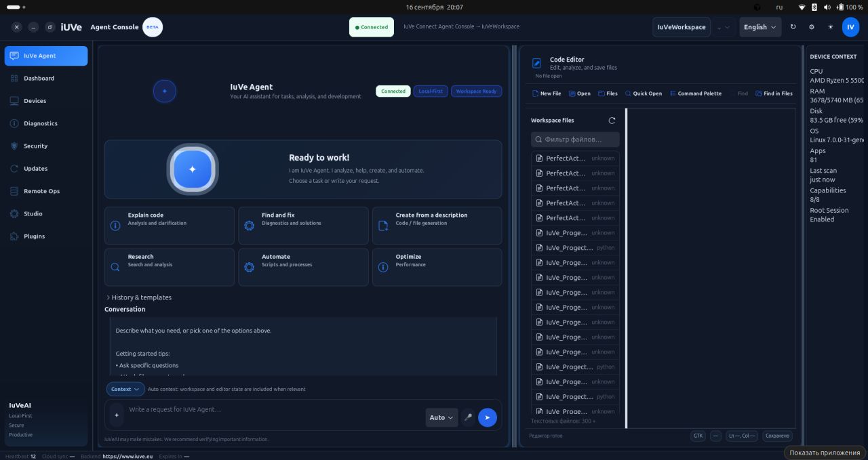
Task: Open the Dashboard section in the sidebar
Action: coord(46,79)
